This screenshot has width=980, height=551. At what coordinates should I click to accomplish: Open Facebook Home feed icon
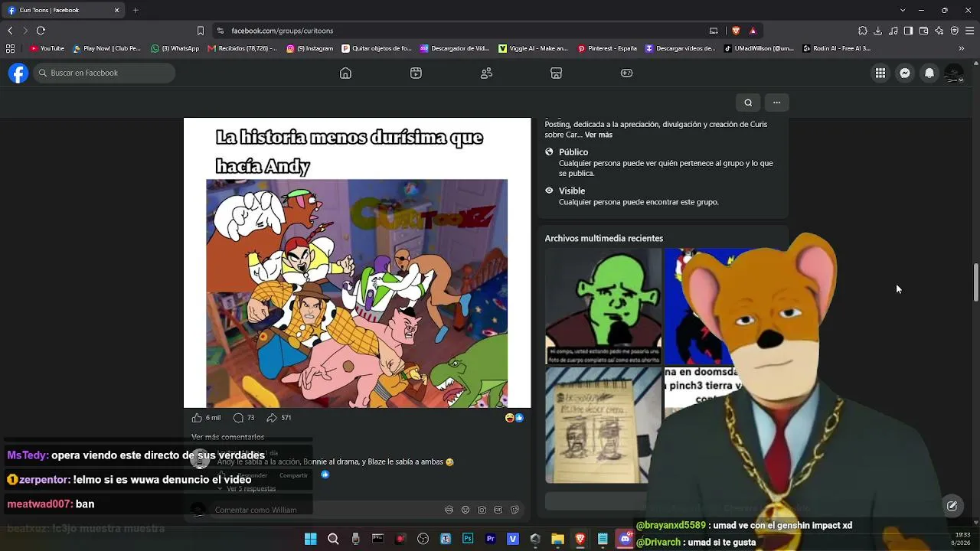point(345,73)
